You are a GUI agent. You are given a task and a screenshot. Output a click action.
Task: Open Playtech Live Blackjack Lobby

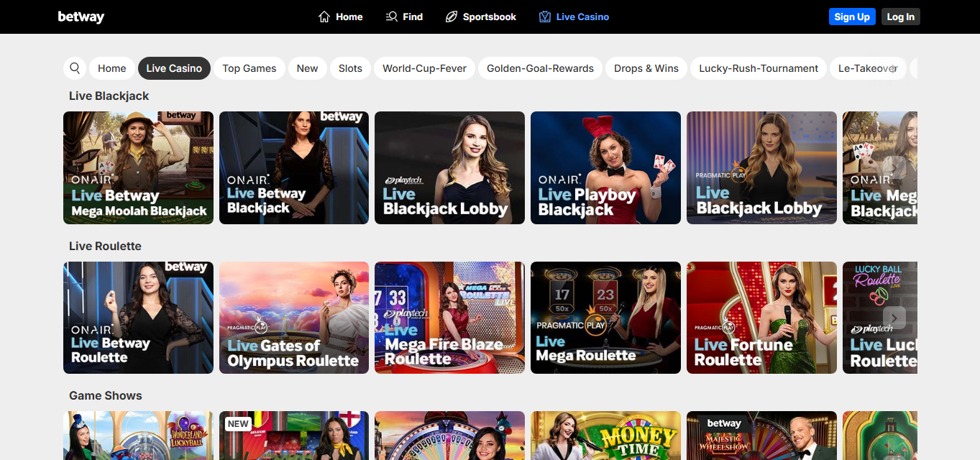pos(449,167)
